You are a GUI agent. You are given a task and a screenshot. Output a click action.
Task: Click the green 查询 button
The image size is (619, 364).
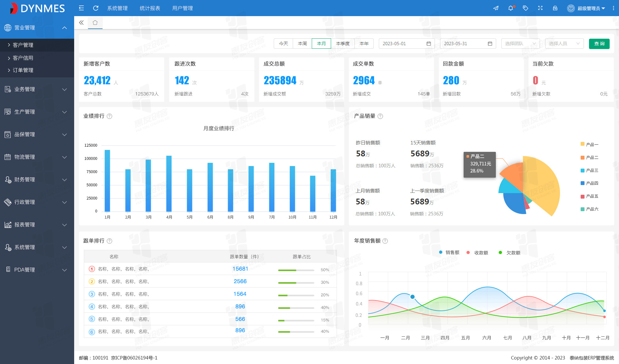tap(599, 44)
